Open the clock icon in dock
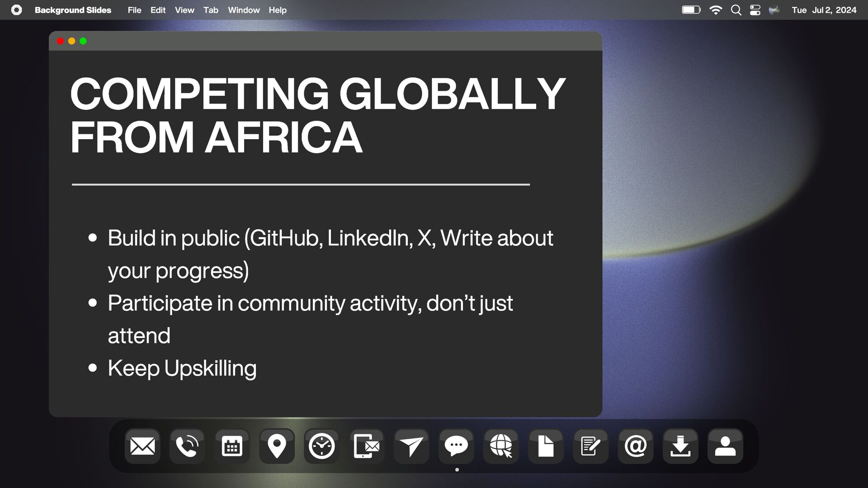Screen dimensions: 868x488 coord(321,446)
